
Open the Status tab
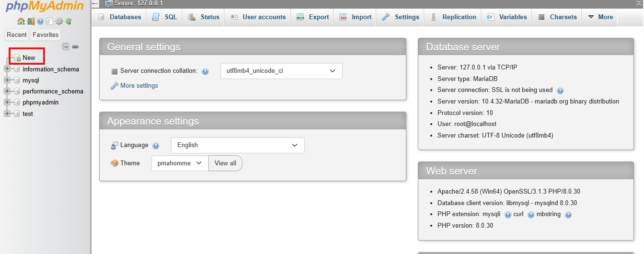coord(204,17)
